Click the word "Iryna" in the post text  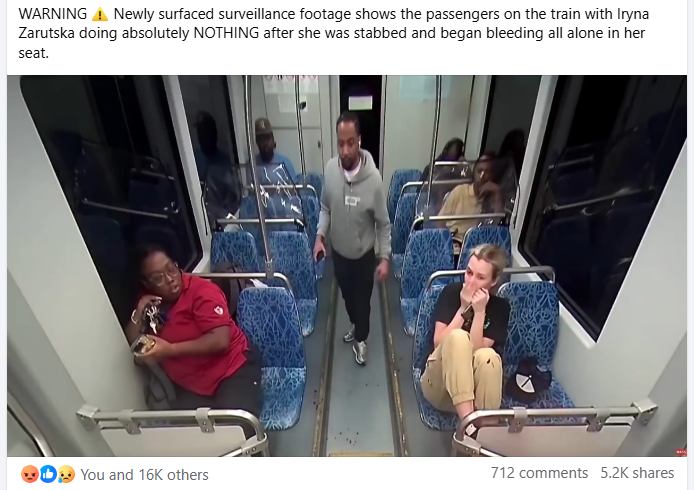point(632,14)
